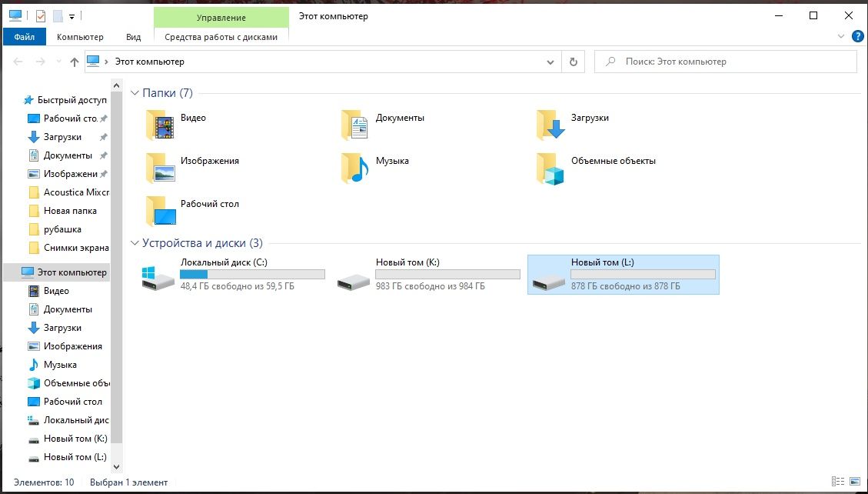Expand the ribbon with the chevron
The width and height of the screenshot is (868, 494).
click(841, 37)
